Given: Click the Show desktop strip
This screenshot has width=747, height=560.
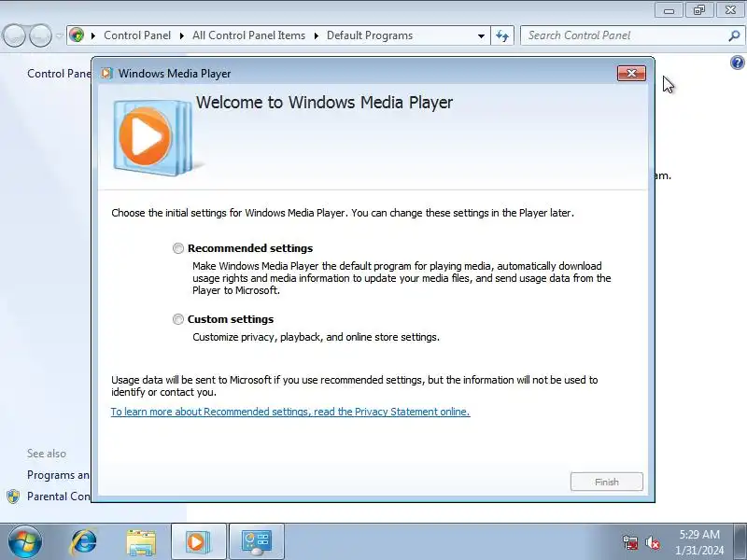Looking at the screenshot, I should point(740,542).
